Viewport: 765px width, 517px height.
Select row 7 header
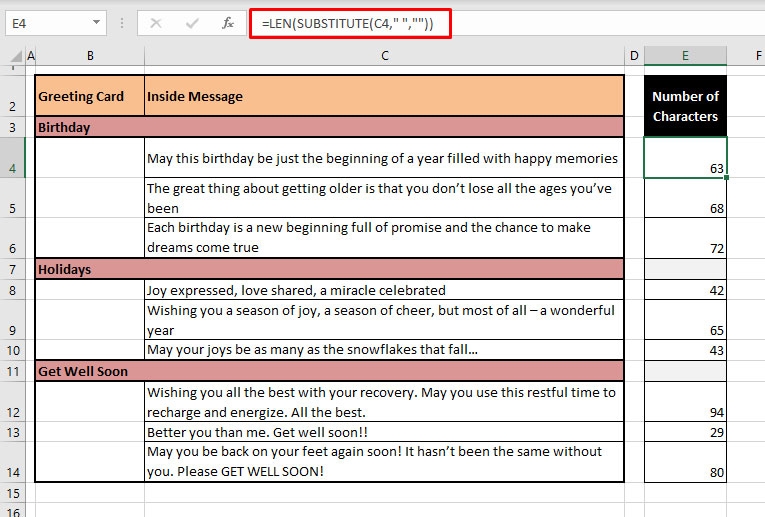pyautogui.click(x=12, y=269)
